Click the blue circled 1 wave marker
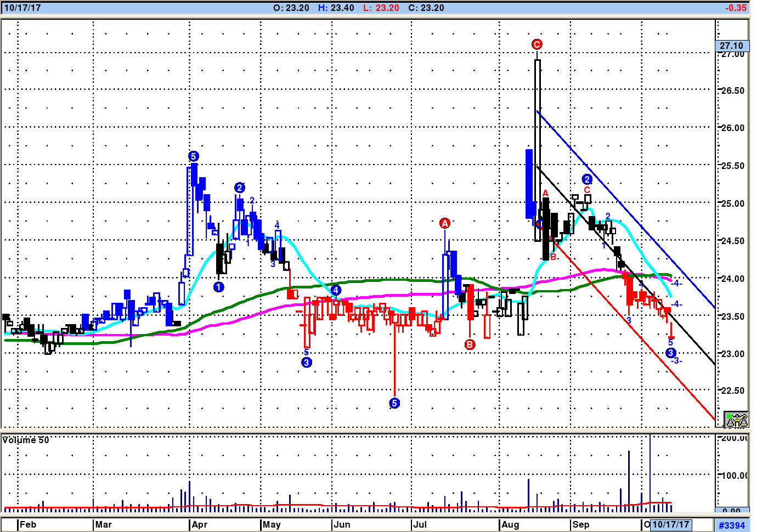 point(218,287)
